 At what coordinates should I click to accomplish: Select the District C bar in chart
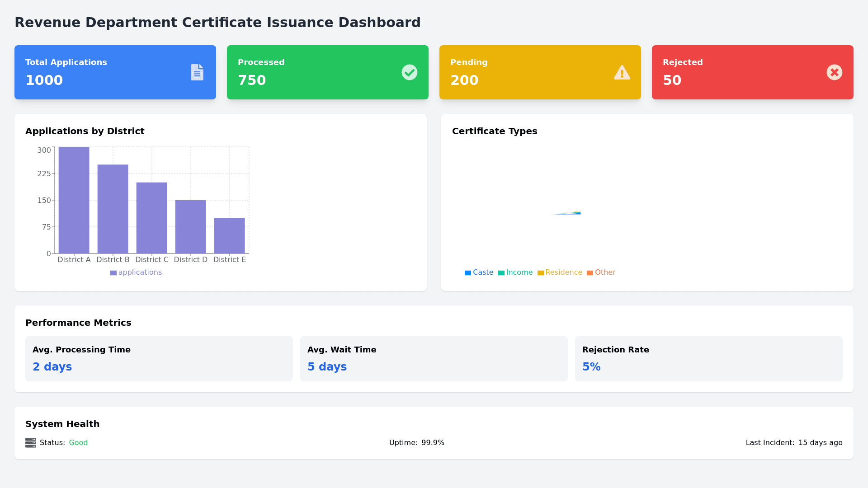(152, 218)
